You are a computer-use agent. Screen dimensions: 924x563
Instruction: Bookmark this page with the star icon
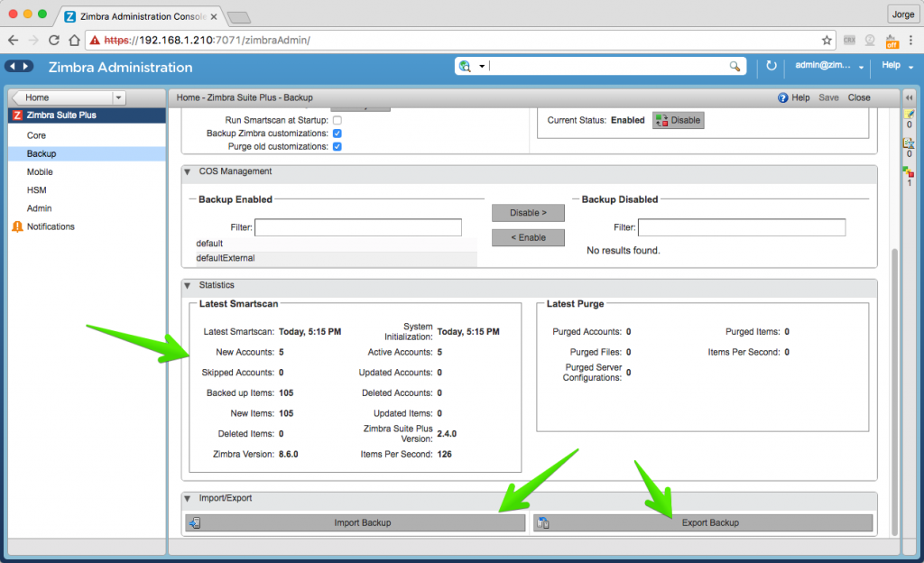click(x=827, y=40)
